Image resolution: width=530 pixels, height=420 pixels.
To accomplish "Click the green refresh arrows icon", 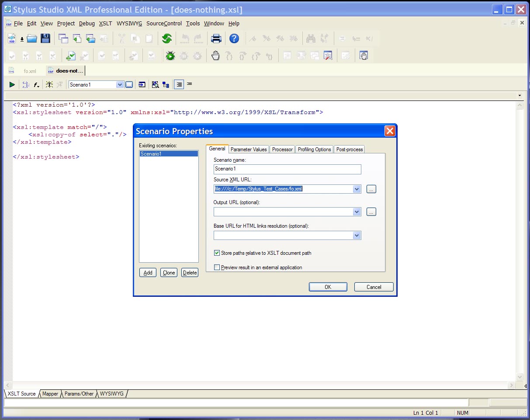I will click(166, 38).
